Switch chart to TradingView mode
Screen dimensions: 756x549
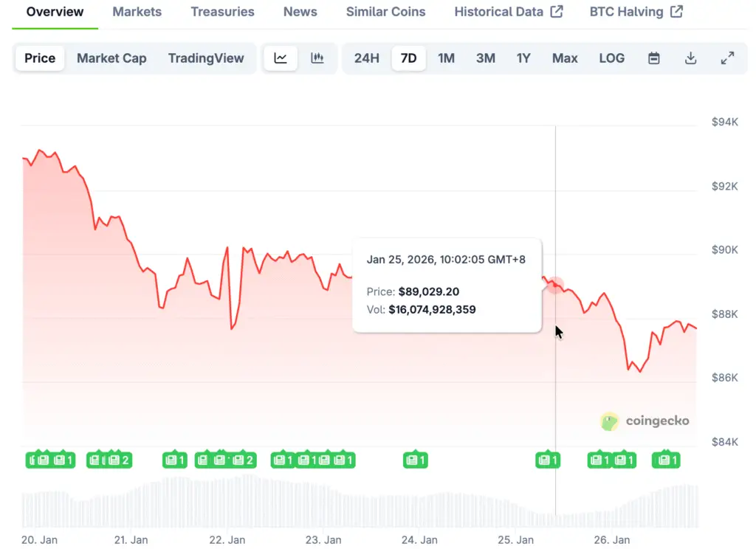click(x=206, y=58)
